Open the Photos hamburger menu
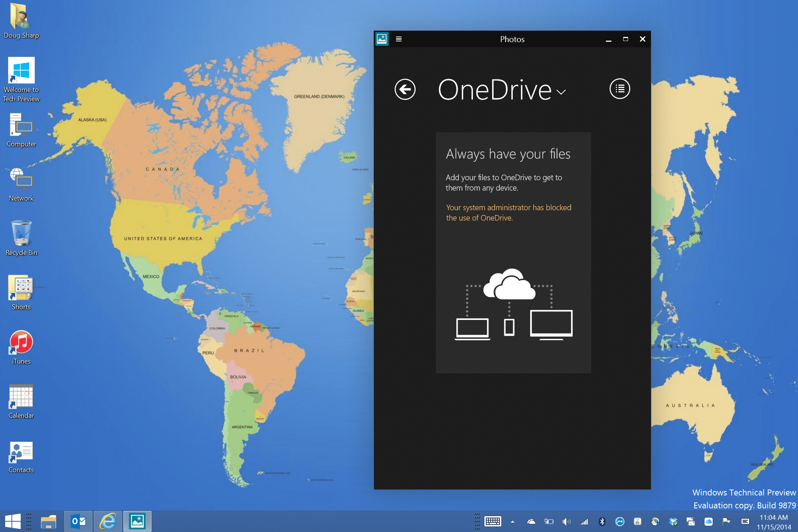Viewport: 798px width, 532px height. [x=399, y=39]
